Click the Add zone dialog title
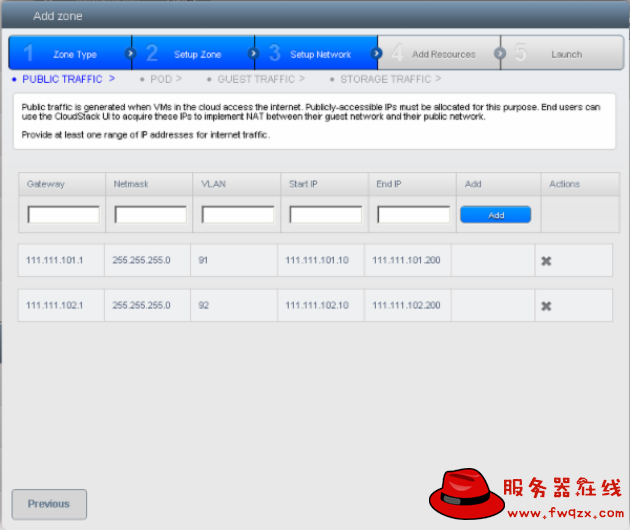The image size is (630, 530). 58,16
